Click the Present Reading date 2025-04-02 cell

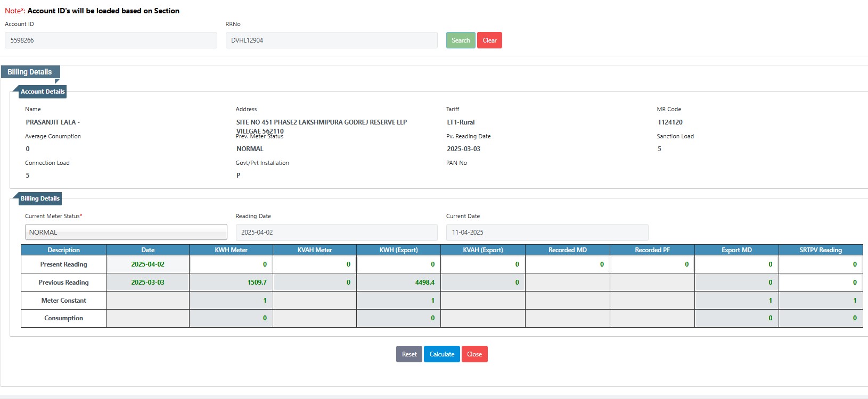148,264
